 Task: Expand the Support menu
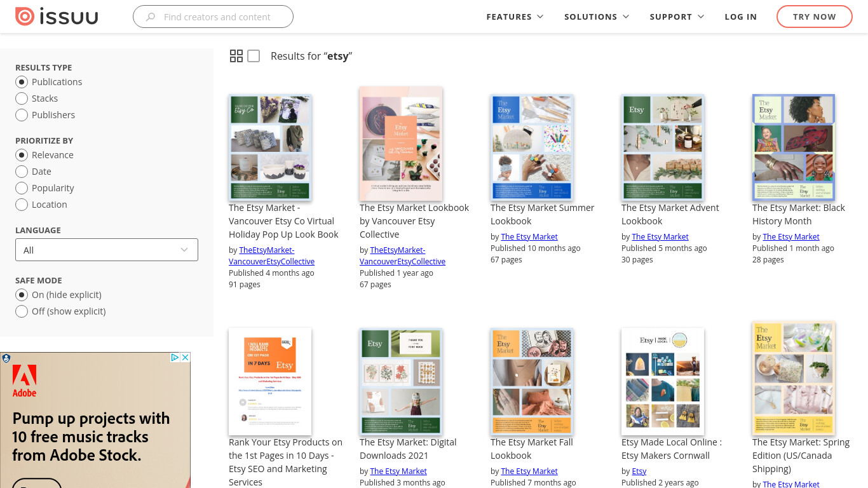point(677,17)
